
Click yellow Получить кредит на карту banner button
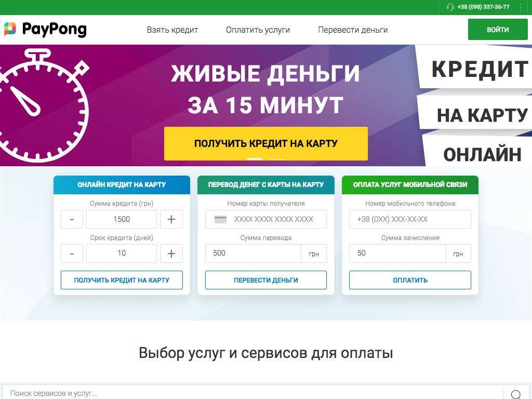coord(265,143)
